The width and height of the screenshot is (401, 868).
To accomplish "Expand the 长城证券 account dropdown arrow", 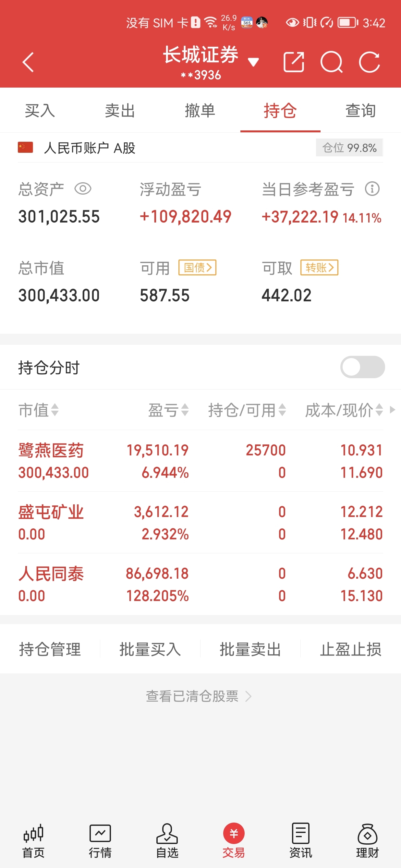I will (x=253, y=62).
